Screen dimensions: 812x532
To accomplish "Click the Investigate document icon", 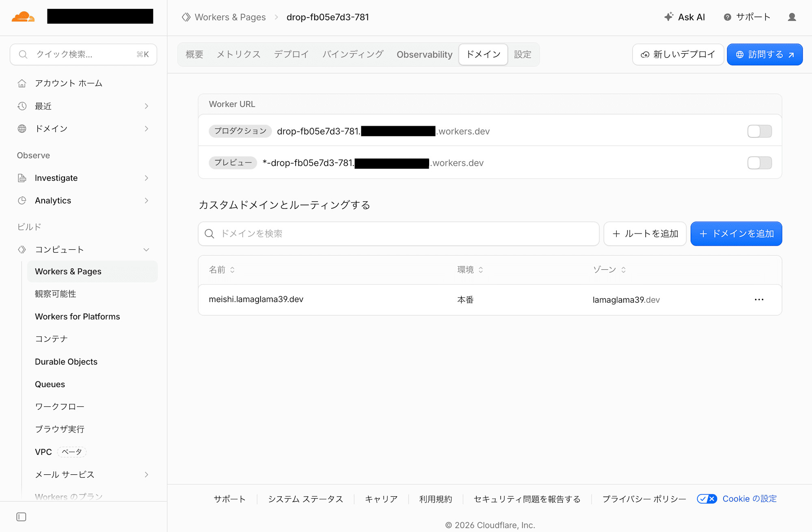I will 22,178.
